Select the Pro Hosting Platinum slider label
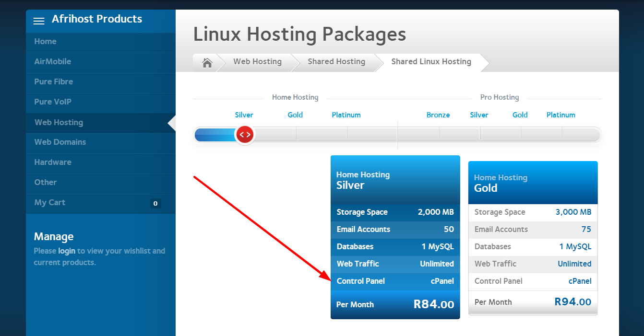The height and width of the screenshot is (336, 644). tap(561, 115)
